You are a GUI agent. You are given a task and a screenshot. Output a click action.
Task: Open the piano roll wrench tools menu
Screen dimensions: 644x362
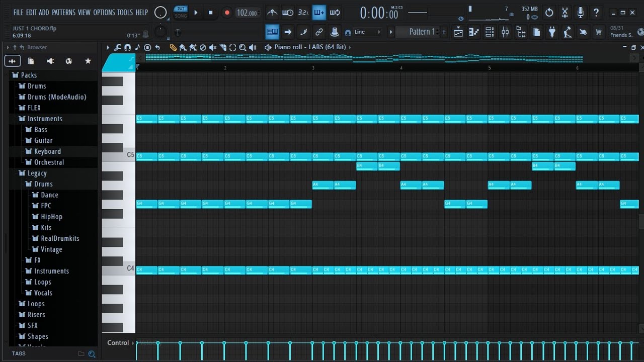(x=117, y=47)
